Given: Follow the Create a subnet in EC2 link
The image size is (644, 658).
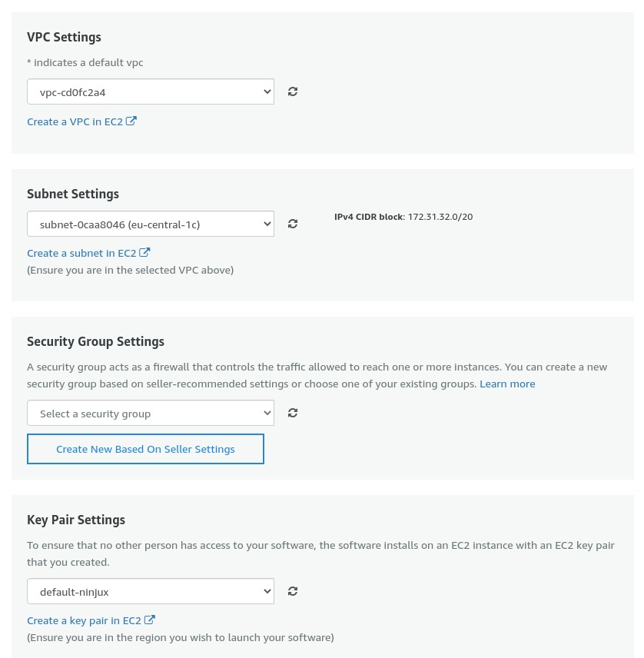Looking at the screenshot, I should point(81,253).
